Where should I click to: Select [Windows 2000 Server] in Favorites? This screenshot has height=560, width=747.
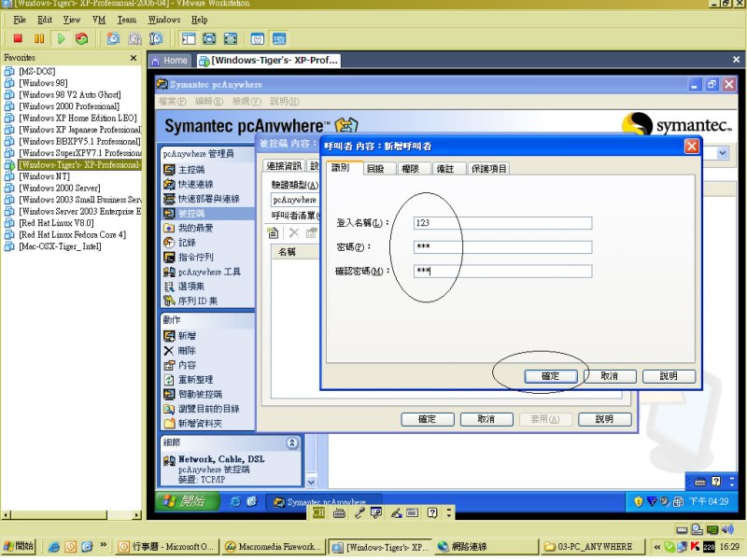click(x=60, y=189)
